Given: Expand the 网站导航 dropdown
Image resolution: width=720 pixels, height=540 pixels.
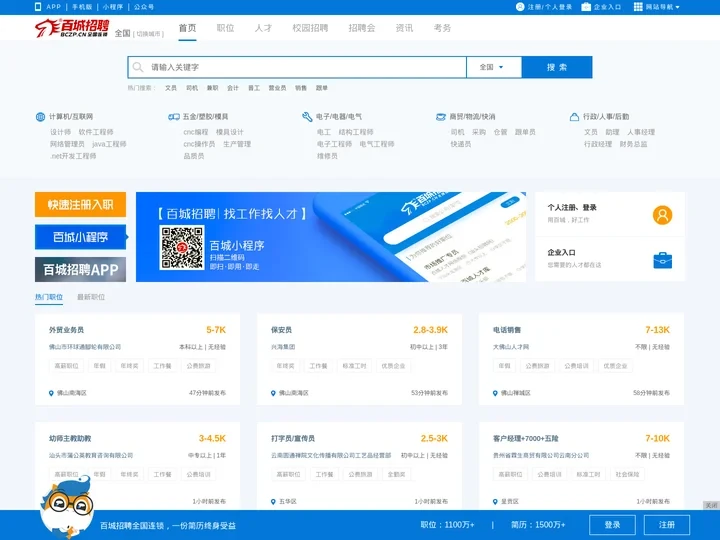Looking at the screenshot, I should click(662, 7).
